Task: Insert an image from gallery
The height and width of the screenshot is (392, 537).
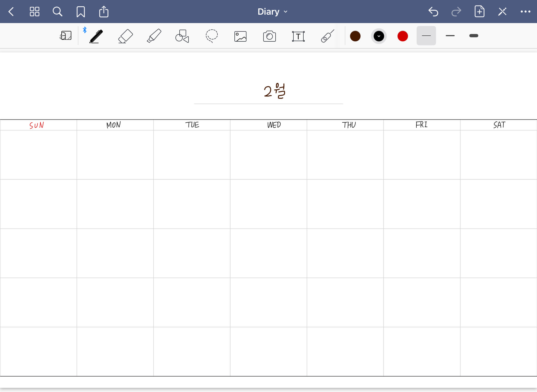Action: 240,36
